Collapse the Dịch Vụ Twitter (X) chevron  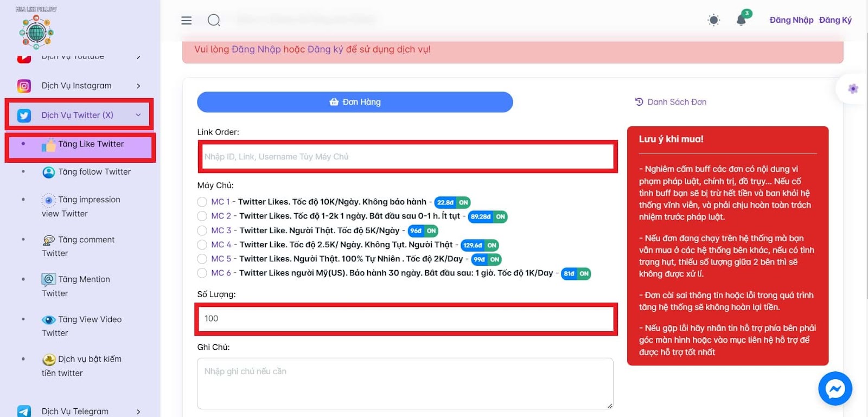pyautogui.click(x=138, y=115)
